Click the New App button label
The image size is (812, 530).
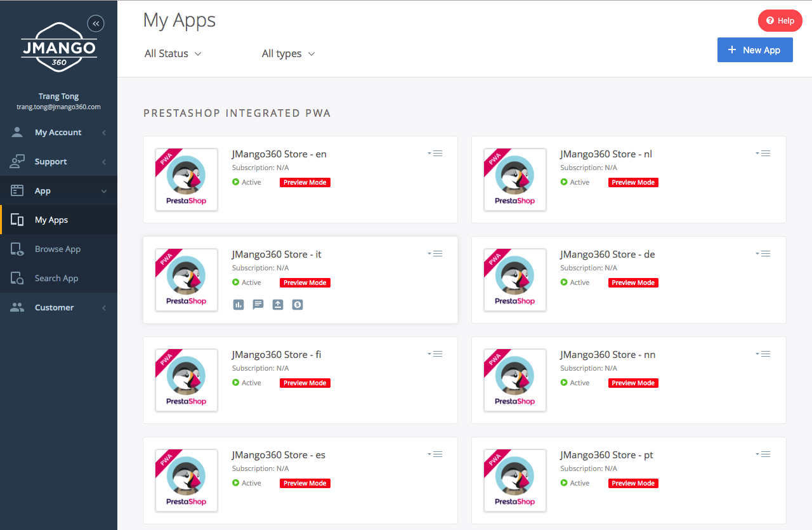761,50
